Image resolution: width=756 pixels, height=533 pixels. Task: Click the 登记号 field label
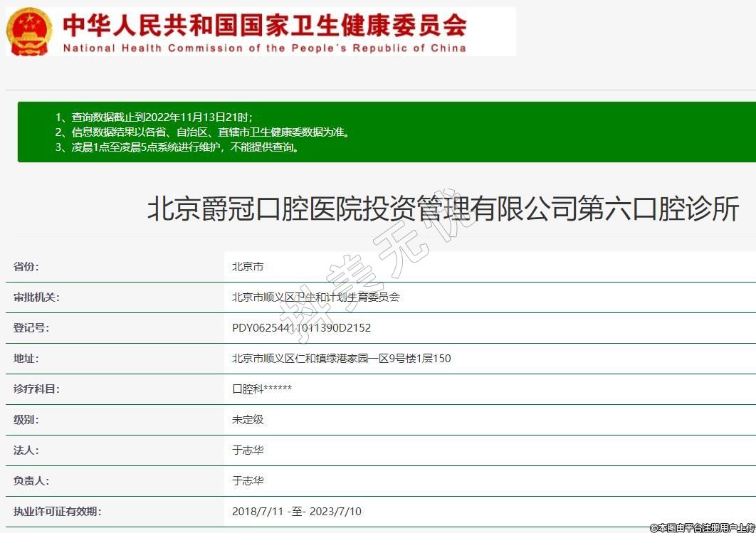tap(31, 328)
